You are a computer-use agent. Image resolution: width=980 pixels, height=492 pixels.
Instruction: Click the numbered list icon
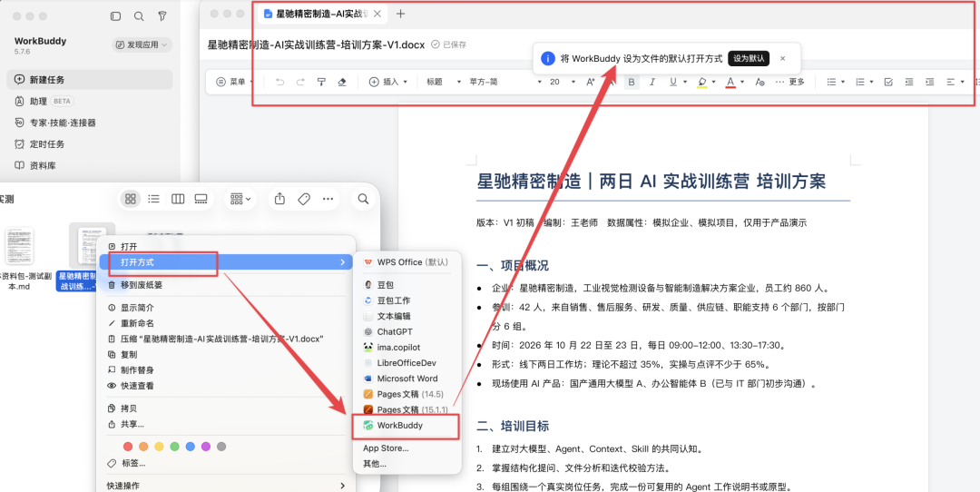[x=860, y=82]
